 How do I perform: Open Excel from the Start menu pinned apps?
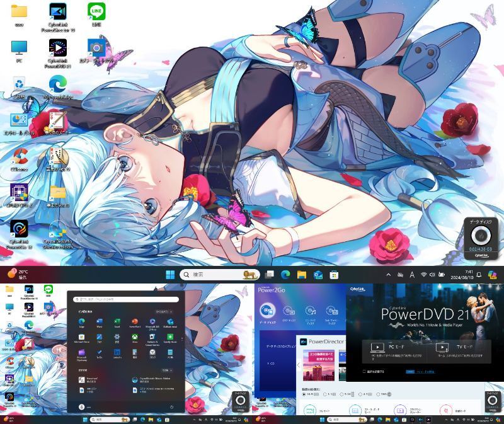coord(117,323)
